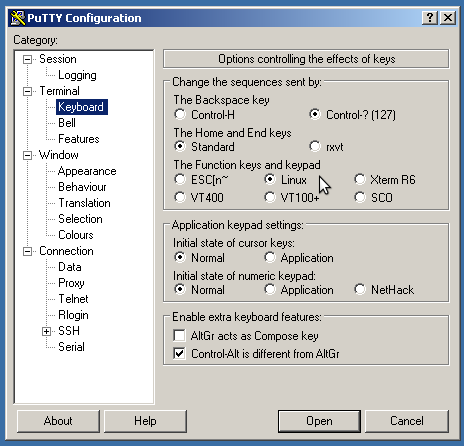
Task: Collapse the Session tree node
Action: coord(27,60)
